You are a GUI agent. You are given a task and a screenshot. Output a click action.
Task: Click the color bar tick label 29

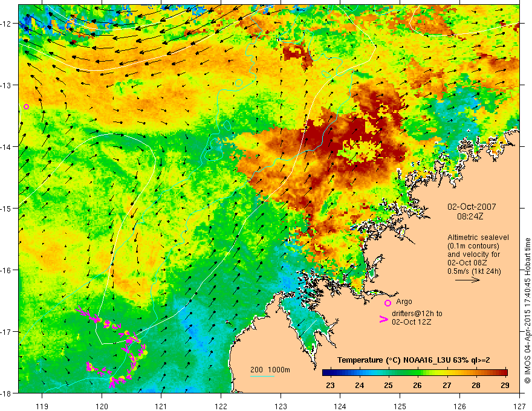click(x=505, y=385)
